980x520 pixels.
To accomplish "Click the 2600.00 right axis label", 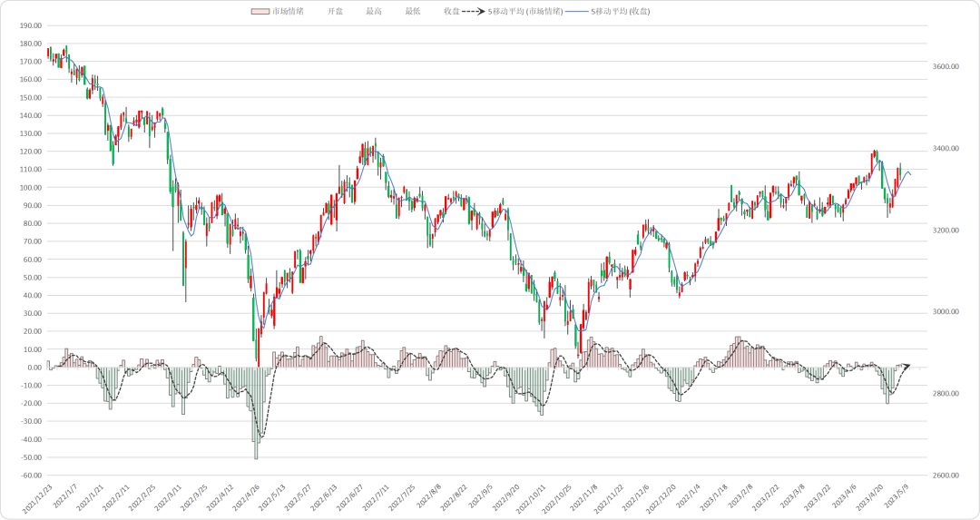I will coord(946,475).
